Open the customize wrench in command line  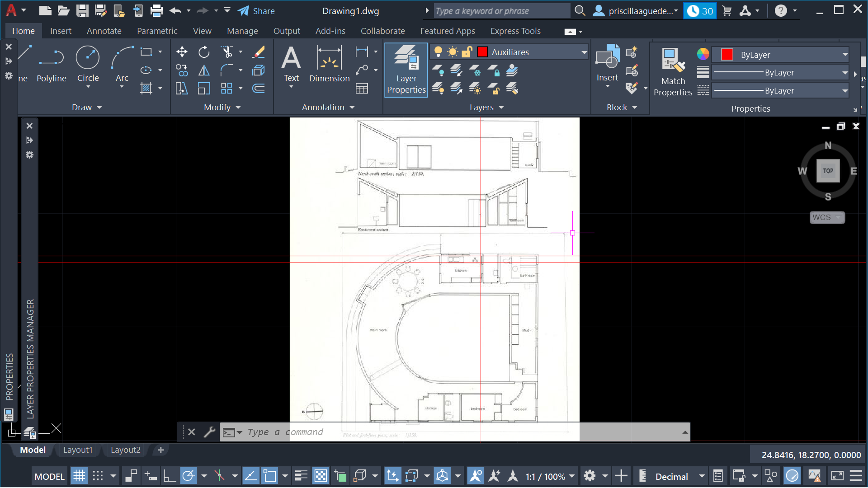tap(209, 432)
